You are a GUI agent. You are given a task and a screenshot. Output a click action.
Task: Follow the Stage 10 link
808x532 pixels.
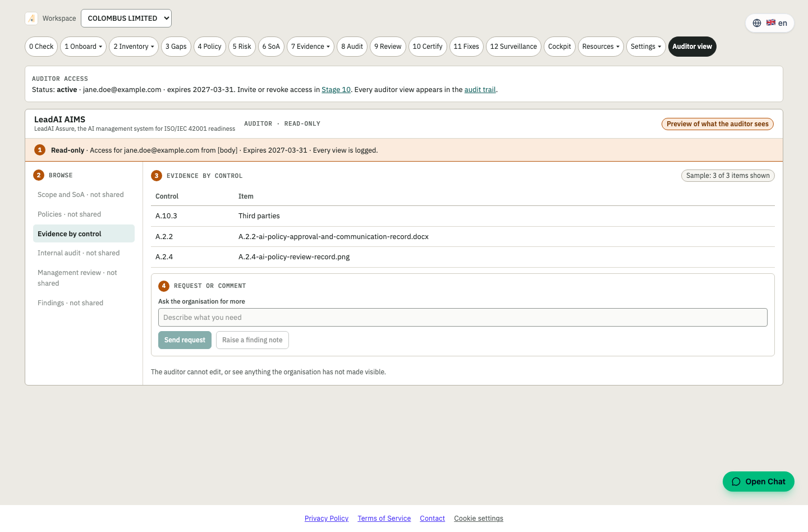pos(336,90)
